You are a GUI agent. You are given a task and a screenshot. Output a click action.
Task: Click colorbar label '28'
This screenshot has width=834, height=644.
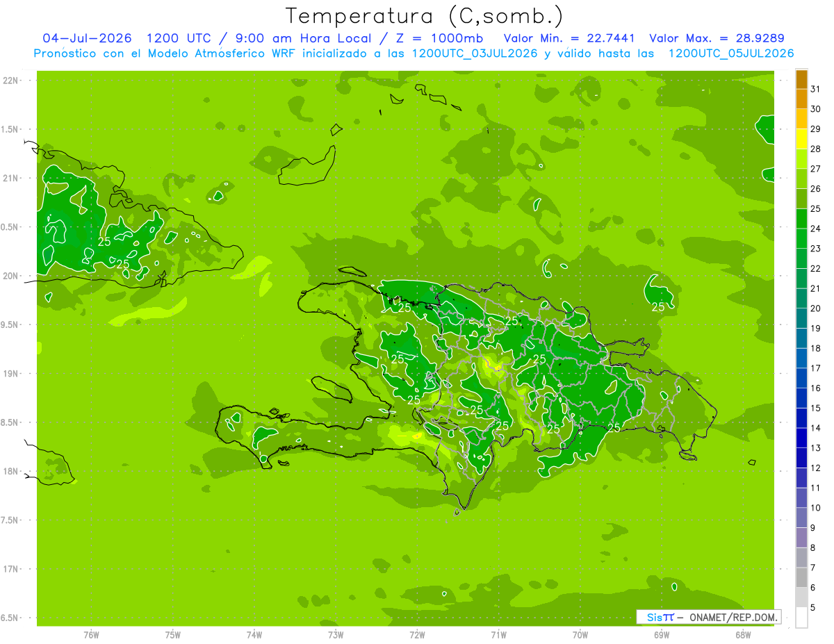[816, 149]
